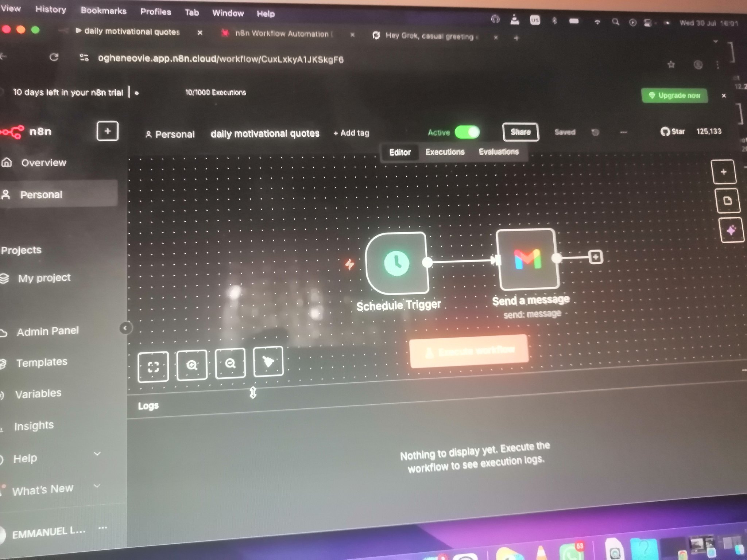Open the Schedule Trigger node
This screenshot has width=747, height=560.
coord(397,263)
